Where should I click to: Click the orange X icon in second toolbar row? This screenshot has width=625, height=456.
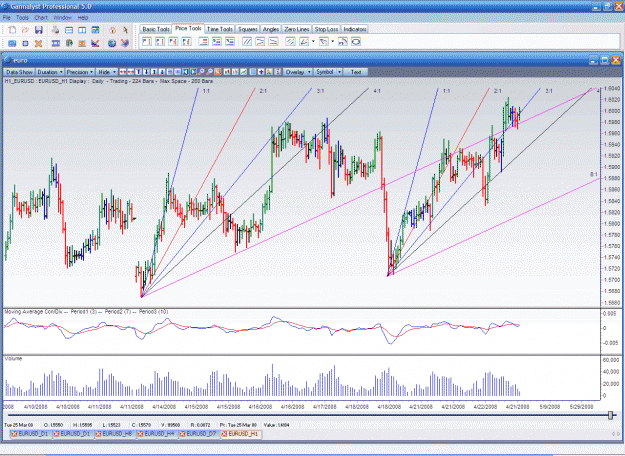pos(38,43)
